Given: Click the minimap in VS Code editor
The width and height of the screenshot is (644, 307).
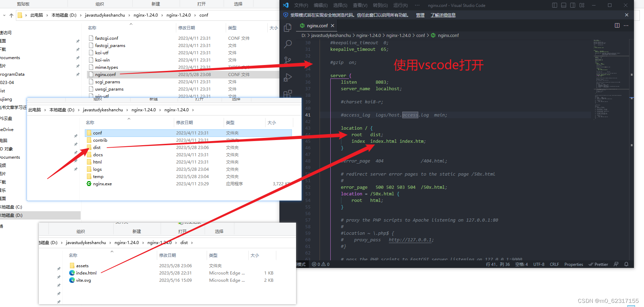Looking at the screenshot, I should tap(611, 80).
